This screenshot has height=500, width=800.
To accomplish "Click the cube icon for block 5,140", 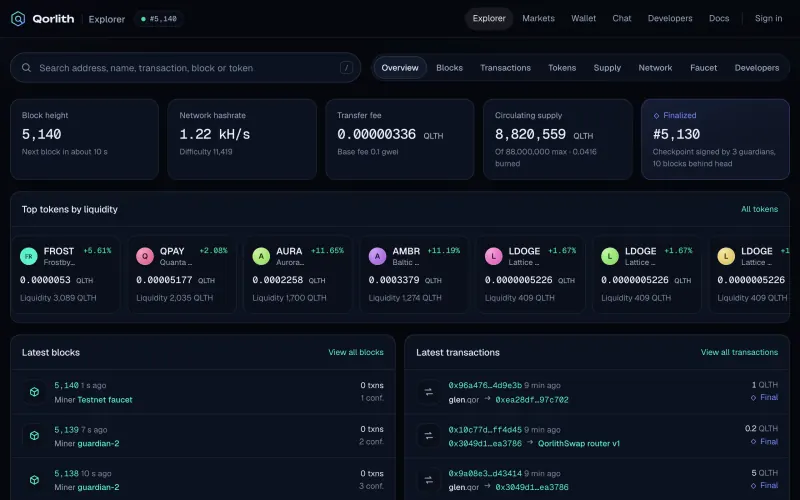I will pos(34,392).
